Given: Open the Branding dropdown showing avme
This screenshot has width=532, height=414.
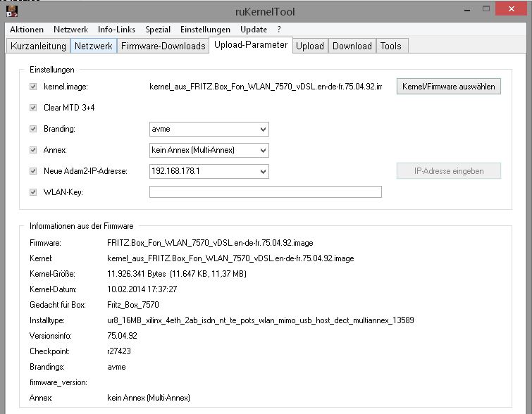Looking at the screenshot, I should pyautogui.click(x=209, y=129).
